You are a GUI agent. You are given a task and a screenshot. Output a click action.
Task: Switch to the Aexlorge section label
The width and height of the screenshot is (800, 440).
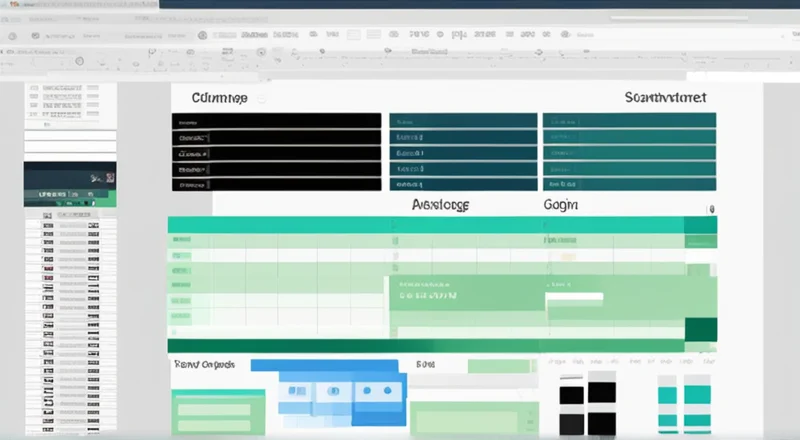coord(440,203)
